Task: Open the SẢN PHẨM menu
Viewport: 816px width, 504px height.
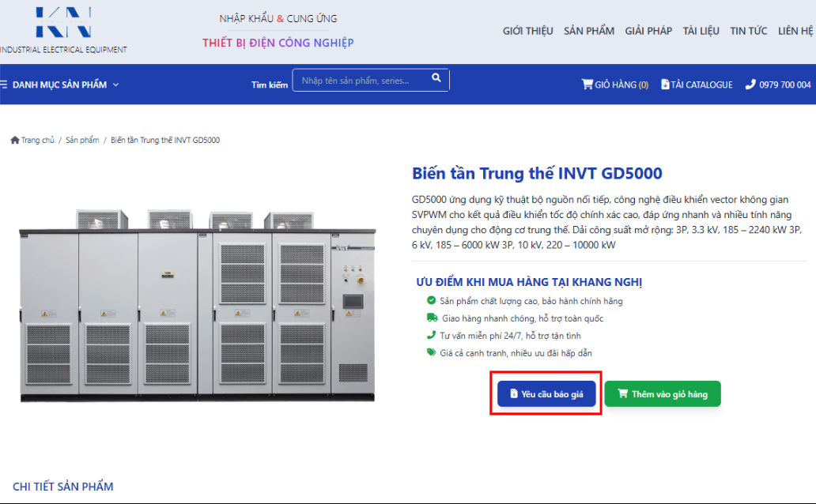Action: click(588, 31)
